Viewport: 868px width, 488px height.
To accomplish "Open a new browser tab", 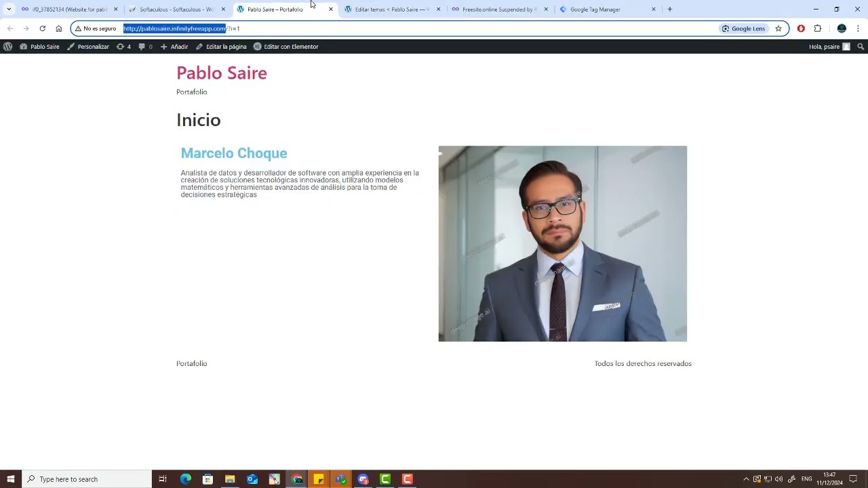I will 670,9.
